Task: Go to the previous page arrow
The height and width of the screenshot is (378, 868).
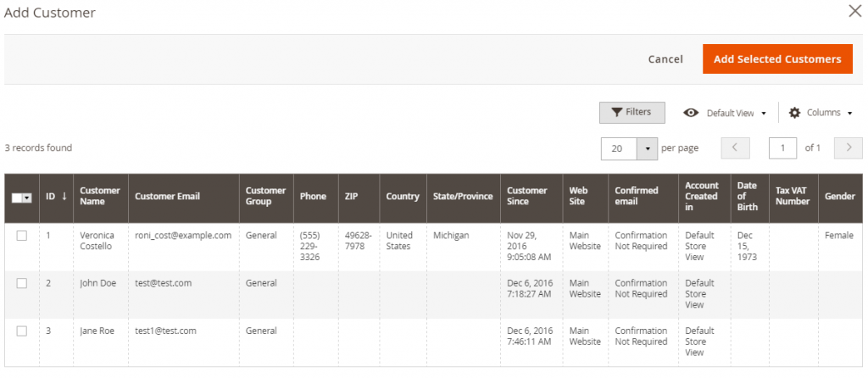Action: tap(735, 148)
